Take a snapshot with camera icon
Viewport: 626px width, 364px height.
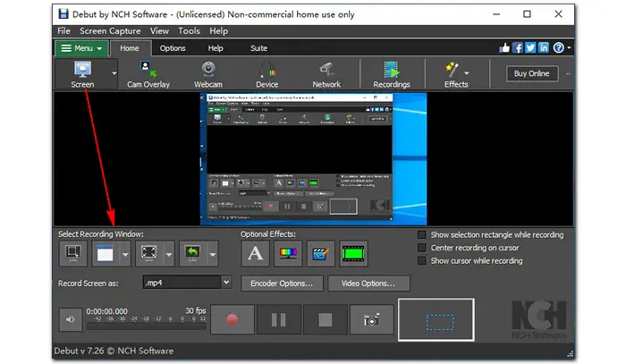tap(371, 319)
